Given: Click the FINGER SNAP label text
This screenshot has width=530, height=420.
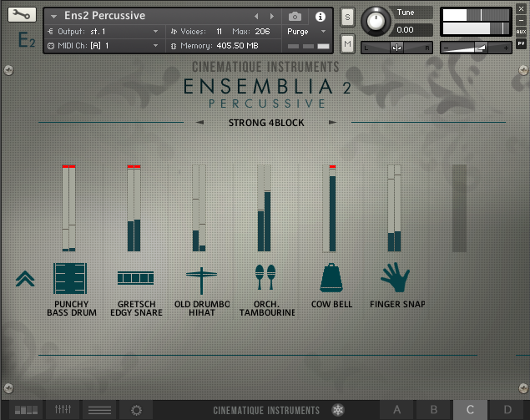Looking at the screenshot, I should coord(397,304).
